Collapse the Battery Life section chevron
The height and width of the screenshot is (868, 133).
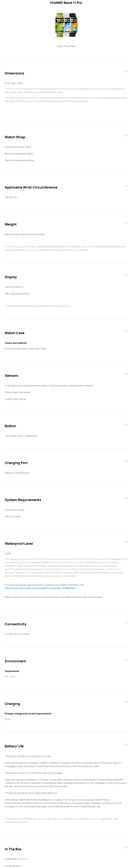(x=126, y=744)
